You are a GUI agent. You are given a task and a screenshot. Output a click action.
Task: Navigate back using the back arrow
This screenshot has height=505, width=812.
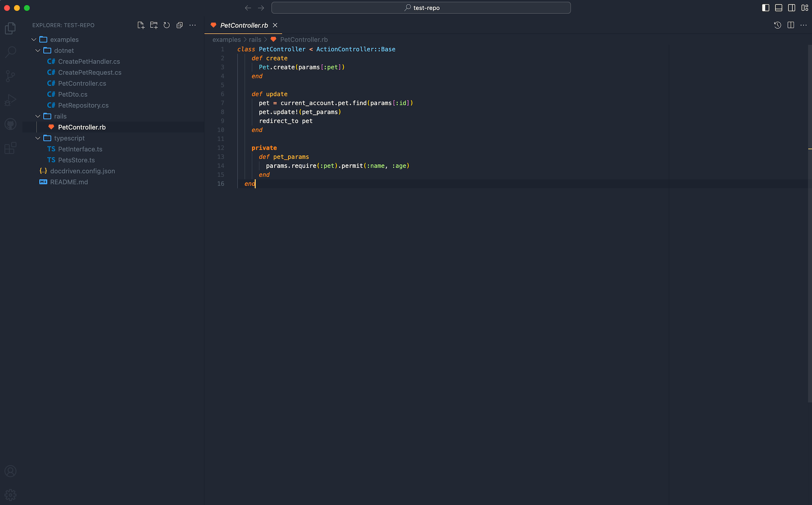248,8
